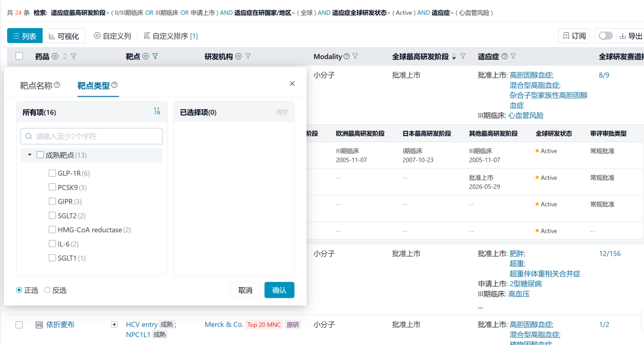Open the 肥胖 indication link

(517, 254)
